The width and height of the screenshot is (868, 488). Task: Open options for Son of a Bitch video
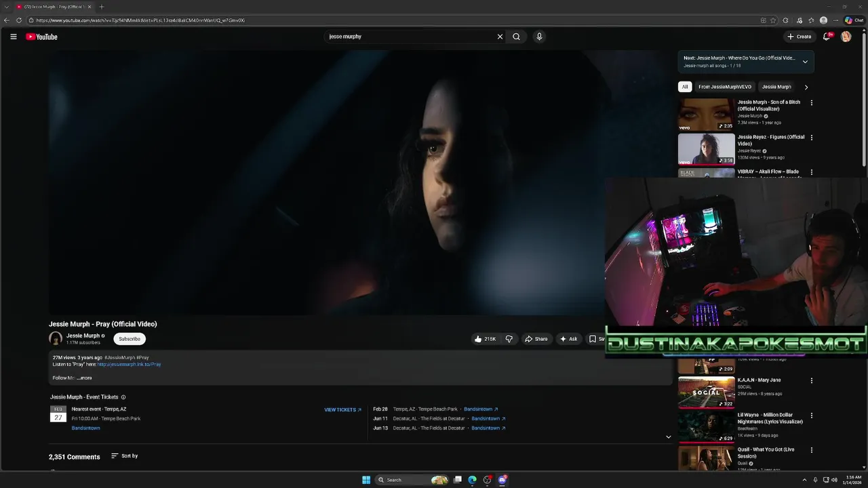click(x=812, y=103)
